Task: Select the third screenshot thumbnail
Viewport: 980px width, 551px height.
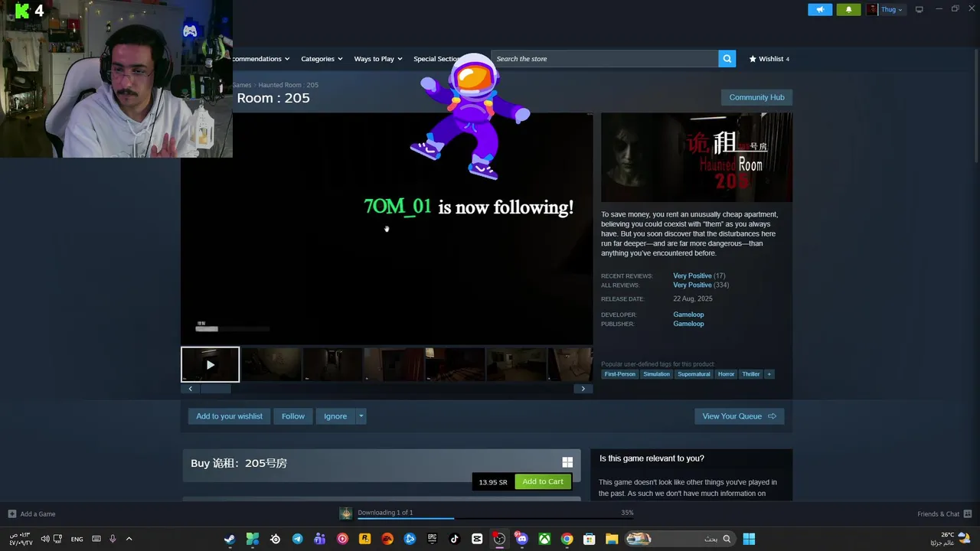Action: pyautogui.click(x=332, y=364)
